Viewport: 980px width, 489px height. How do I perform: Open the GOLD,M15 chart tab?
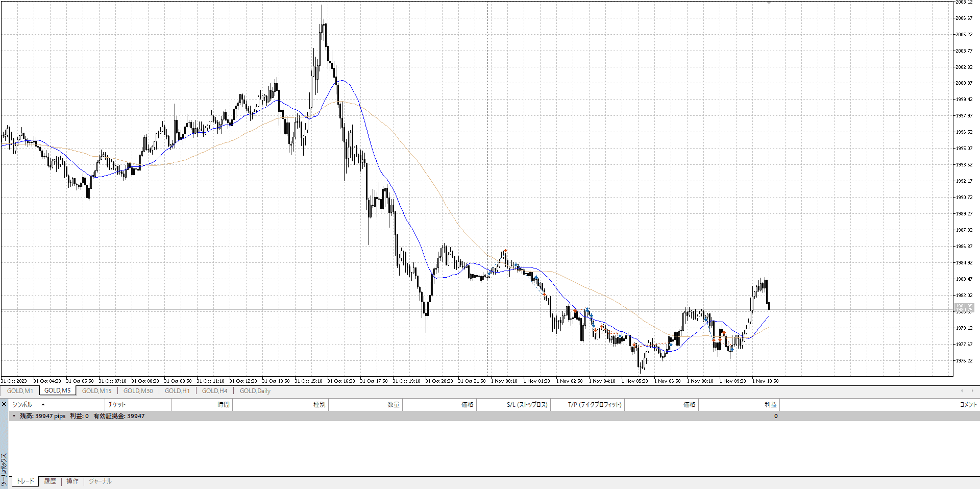point(96,391)
